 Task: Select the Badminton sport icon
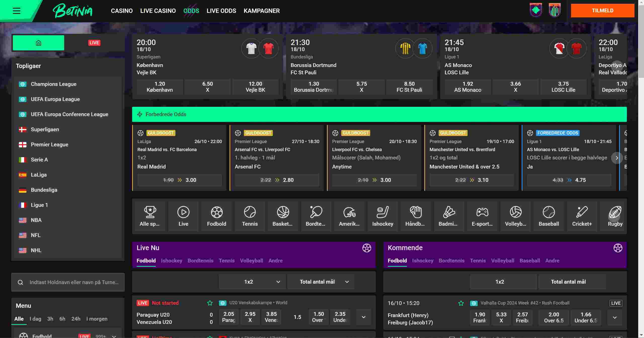click(x=449, y=216)
